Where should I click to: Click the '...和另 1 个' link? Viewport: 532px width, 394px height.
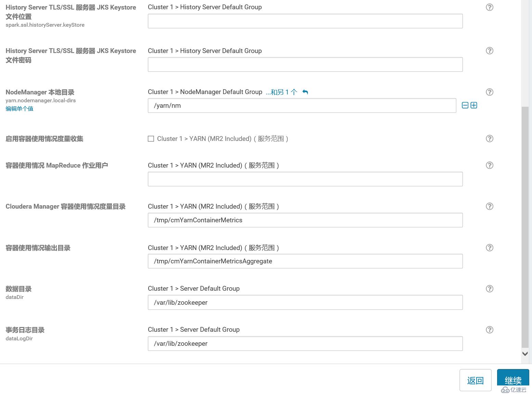point(282,92)
